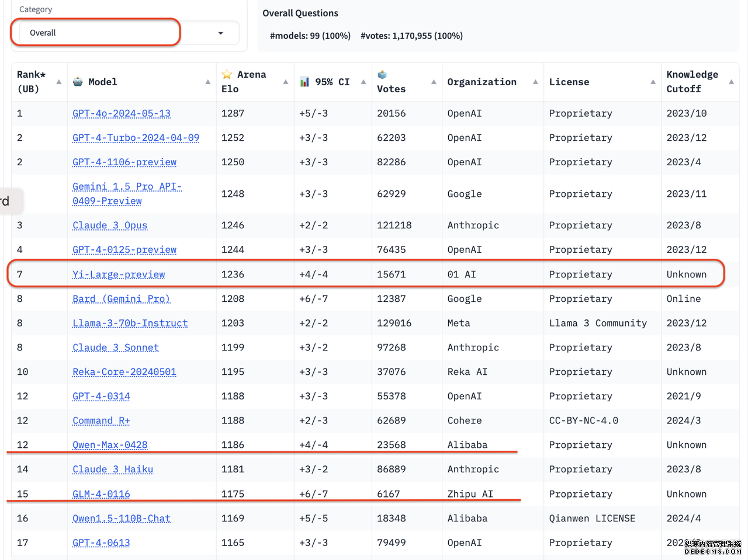Click the robot icon in Model header

[x=78, y=82]
